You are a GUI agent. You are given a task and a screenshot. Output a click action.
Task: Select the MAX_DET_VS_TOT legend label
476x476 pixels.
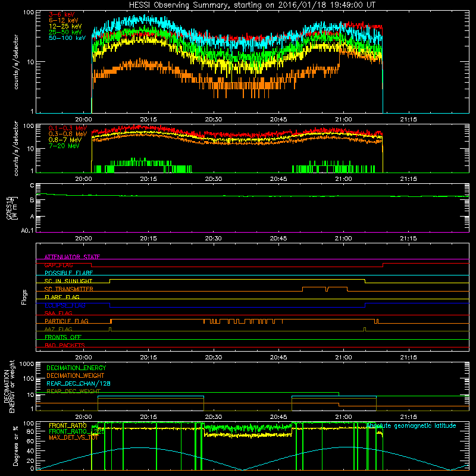[x=73, y=437]
